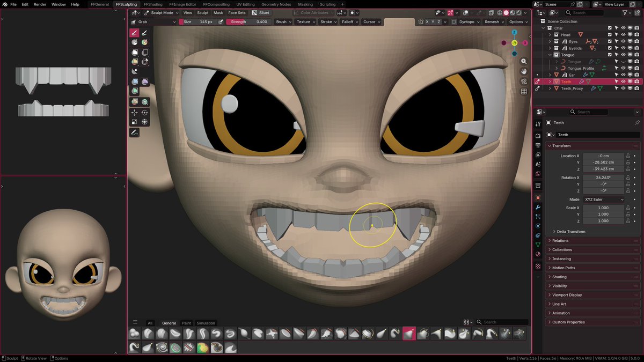Open the Sculpt Mode dropdown

pos(160,12)
